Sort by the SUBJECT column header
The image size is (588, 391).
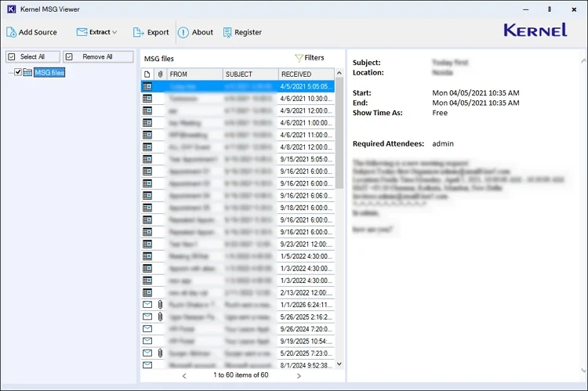coord(251,74)
